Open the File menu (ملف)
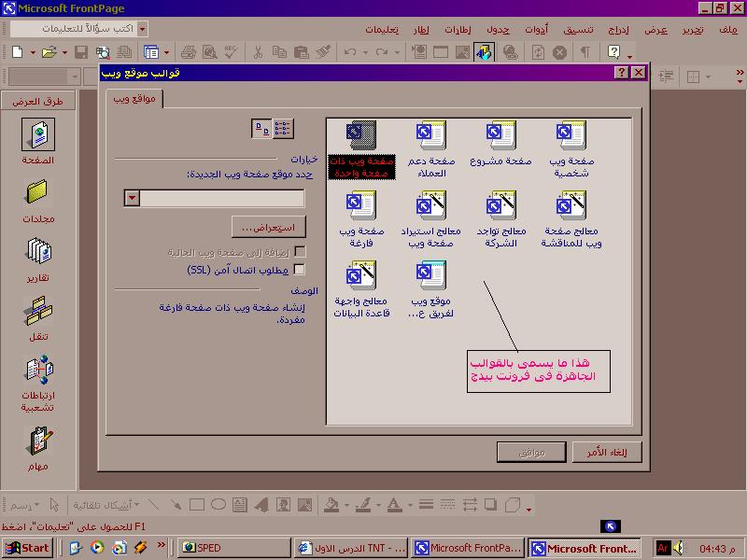The height and width of the screenshot is (560, 747). pos(728,30)
